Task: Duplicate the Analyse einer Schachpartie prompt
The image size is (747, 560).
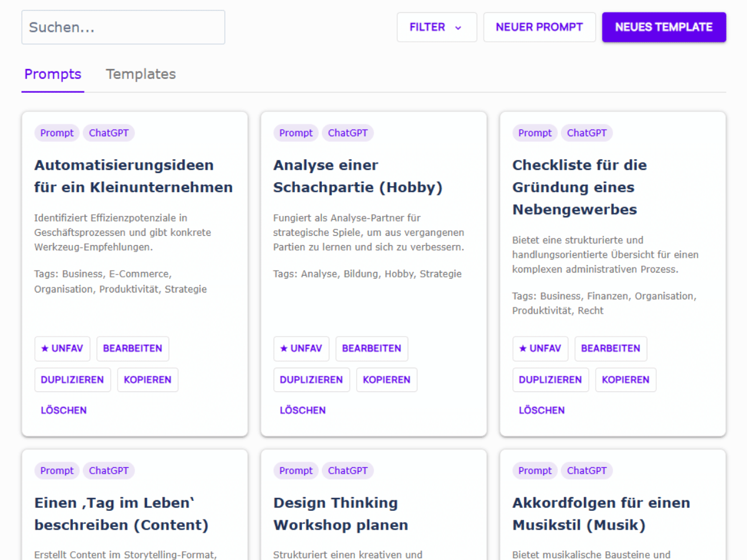Action: point(311,380)
